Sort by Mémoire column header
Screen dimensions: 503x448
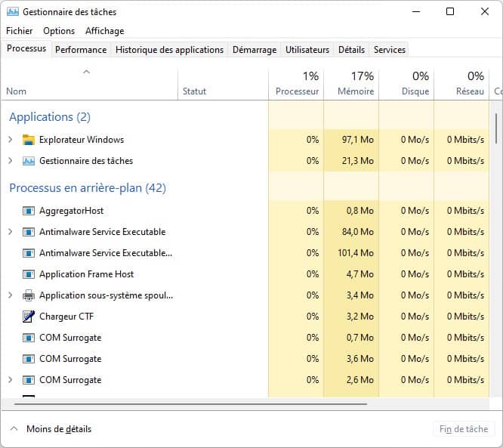coord(351,84)
